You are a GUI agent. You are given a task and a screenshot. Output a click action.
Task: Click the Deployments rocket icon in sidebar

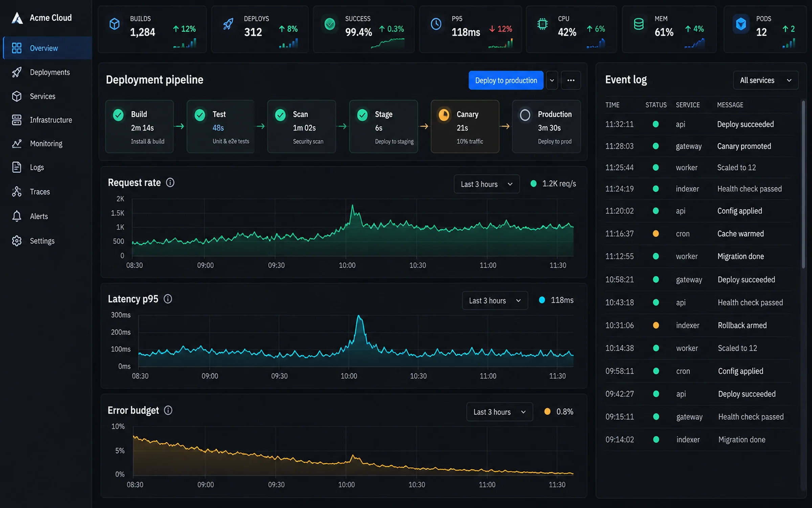[x=17, y=72]
